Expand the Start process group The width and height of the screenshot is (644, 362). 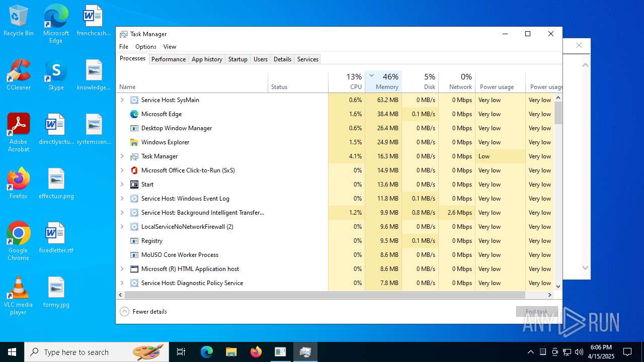point(122,185)
